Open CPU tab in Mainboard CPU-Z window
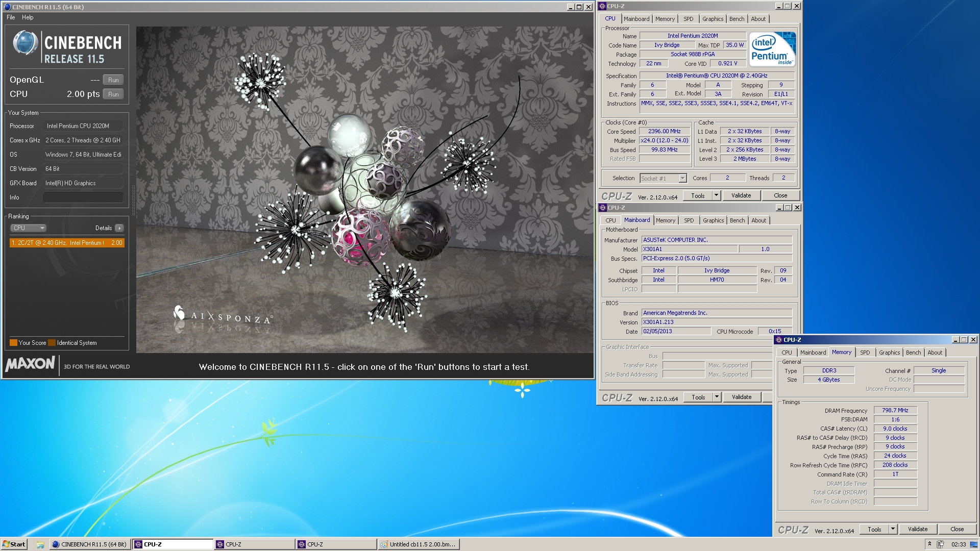The width and height of the screenshot is (980, 551). coord(610,220)
